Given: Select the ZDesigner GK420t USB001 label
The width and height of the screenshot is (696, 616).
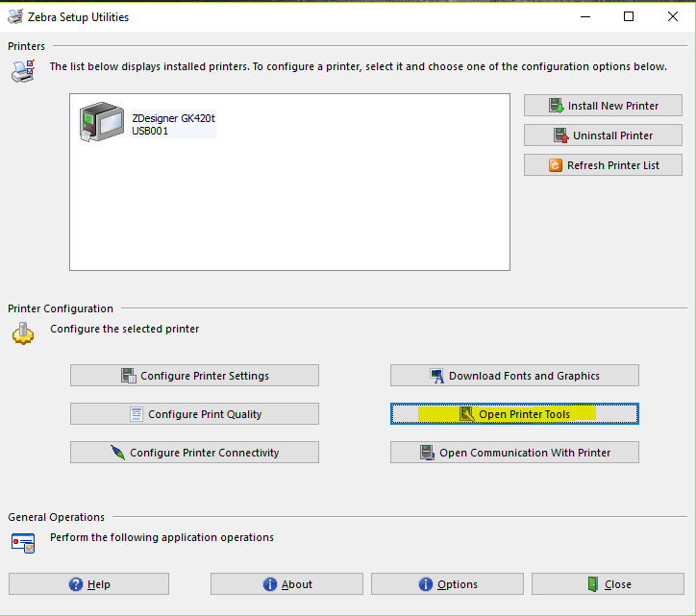Looking at the screenshot, I should click(x=174, y=124).
